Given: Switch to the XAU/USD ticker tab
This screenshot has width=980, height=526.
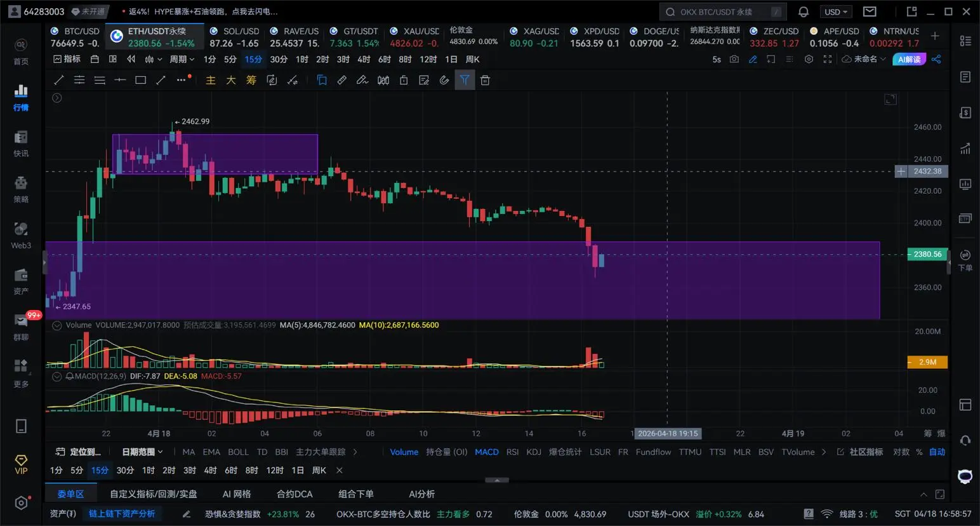Looking at the screenshot, I should pyautogui.click(x=414, y=37).
